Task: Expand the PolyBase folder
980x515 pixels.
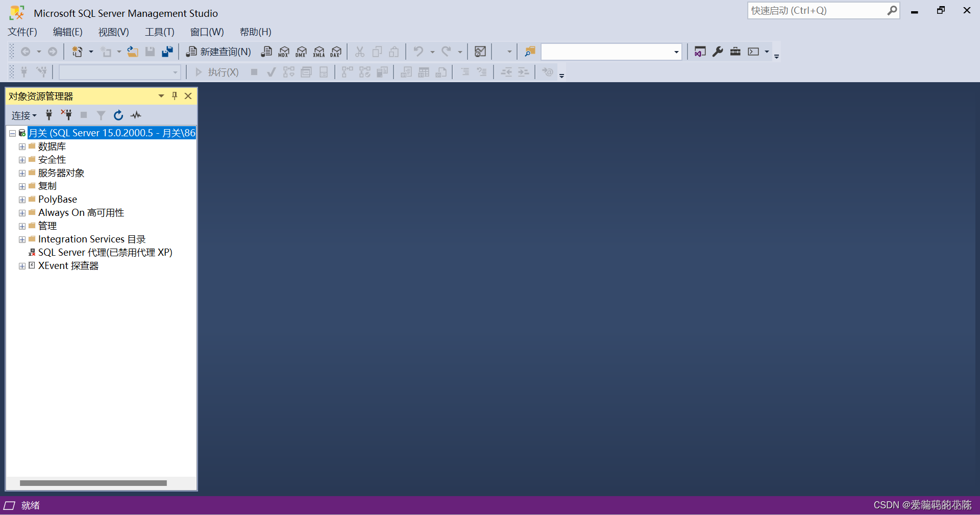Action: pyautogui.click(x=22, y=200)
